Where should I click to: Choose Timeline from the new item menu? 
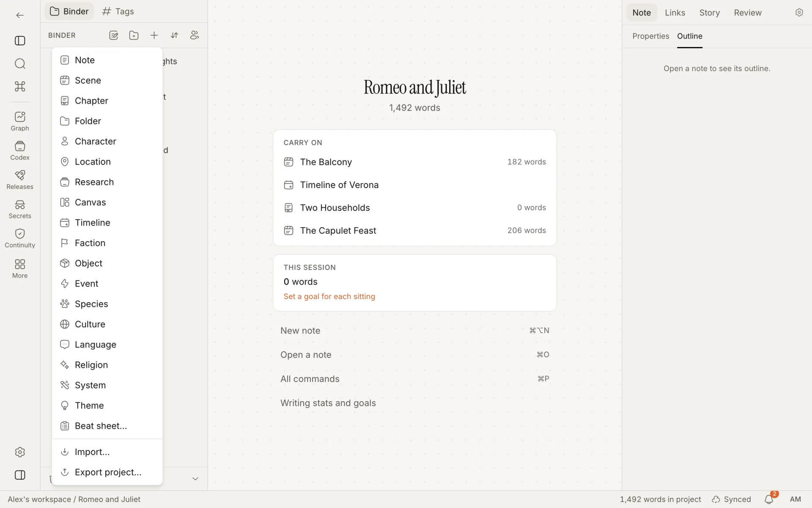[x=107, y=223]
